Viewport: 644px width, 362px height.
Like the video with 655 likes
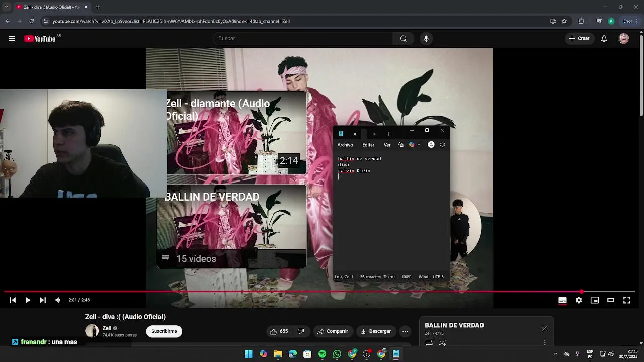279,331
